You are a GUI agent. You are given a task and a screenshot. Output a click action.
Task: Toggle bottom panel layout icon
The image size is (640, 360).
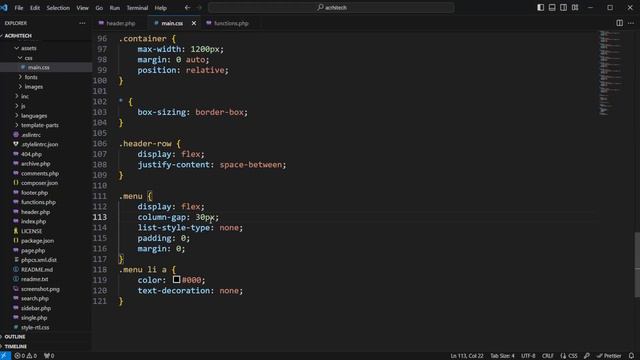(552, 7)
